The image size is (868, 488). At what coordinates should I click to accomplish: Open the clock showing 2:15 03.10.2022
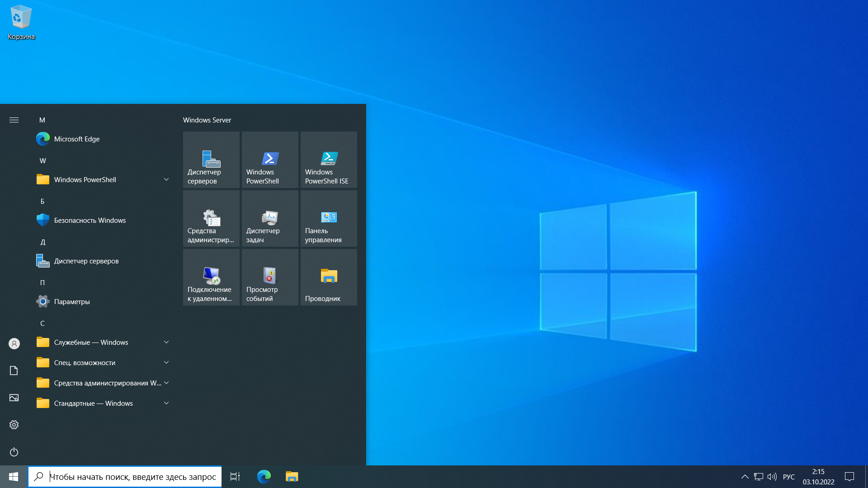818,477
